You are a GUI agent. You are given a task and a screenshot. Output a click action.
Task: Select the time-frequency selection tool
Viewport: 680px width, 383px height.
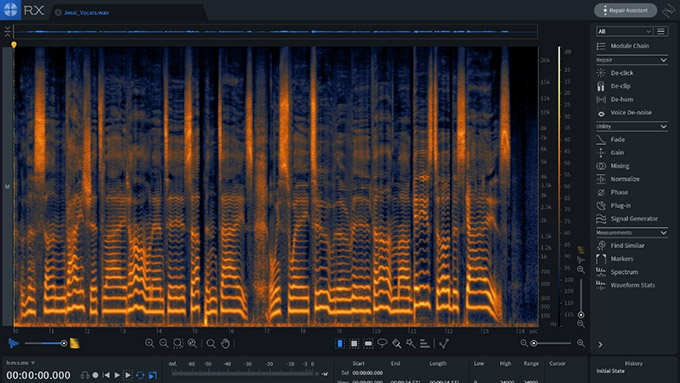tap(354, 344)
